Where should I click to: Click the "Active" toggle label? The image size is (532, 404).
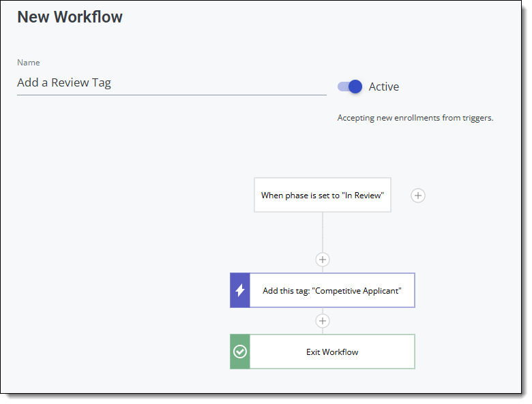(384, 87)
